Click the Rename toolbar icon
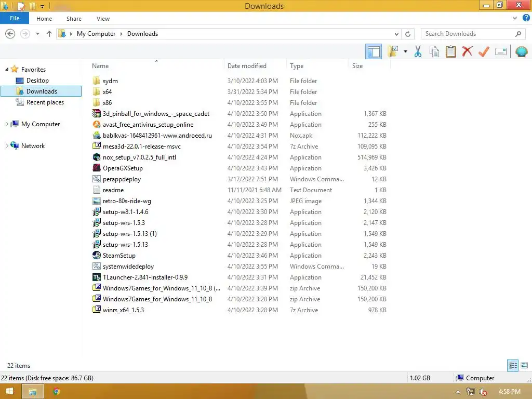Image resolution: width=532 pixels, height=399 pixels. point(501,51)
